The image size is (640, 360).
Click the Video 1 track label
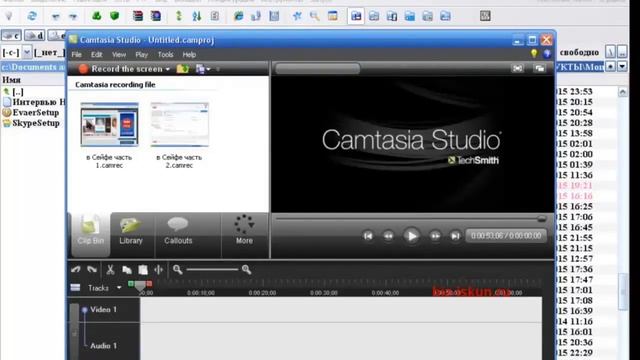103,309
